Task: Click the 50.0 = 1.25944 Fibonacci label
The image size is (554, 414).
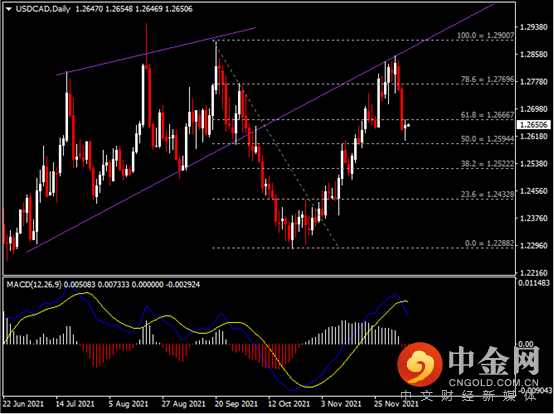Action: pyautogui.click(x=487, y=139)
